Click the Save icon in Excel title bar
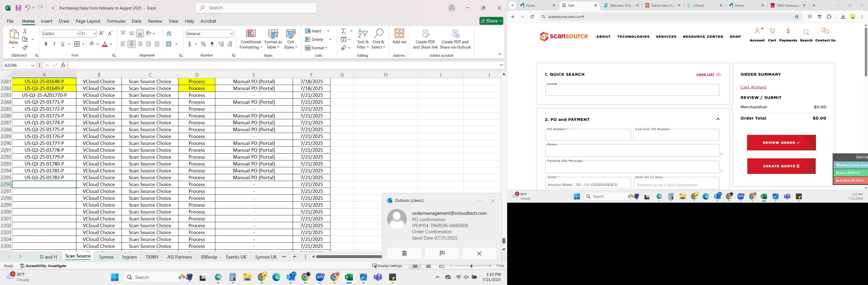 click(18, 8)
